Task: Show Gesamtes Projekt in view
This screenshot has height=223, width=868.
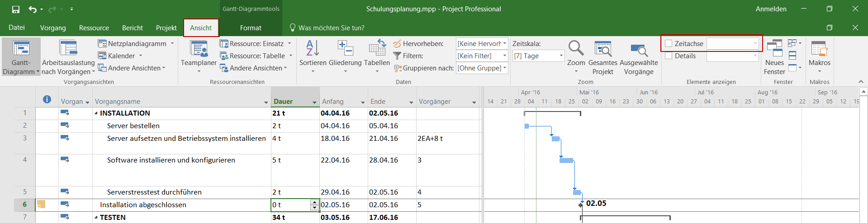Action: click(x=602, y=49)
